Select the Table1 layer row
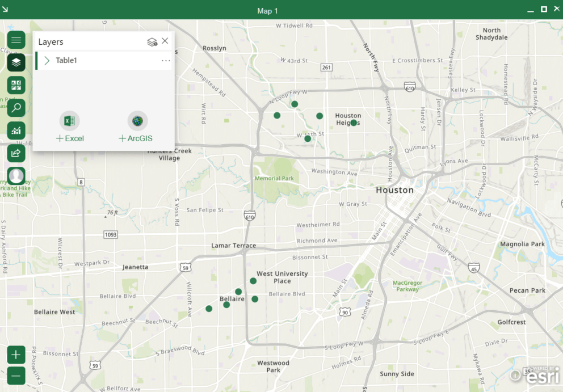Screen dimensions: 563x392 coord(103,60)
